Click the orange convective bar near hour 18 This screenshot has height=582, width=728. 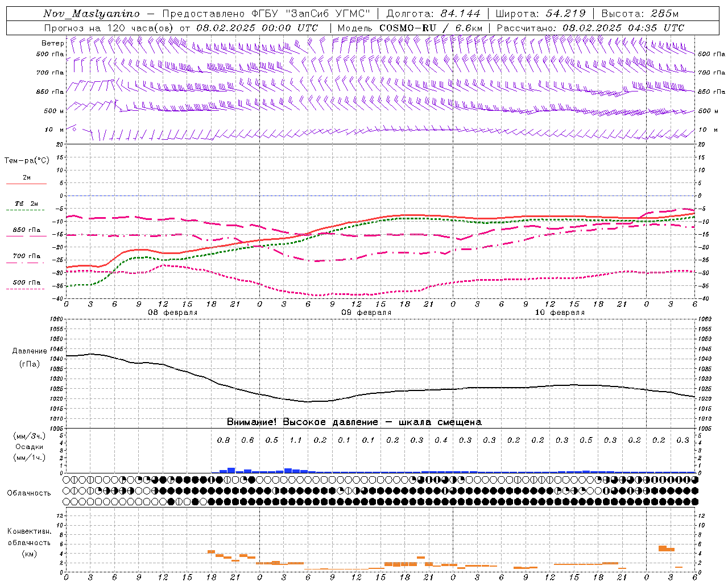(211, 551)
